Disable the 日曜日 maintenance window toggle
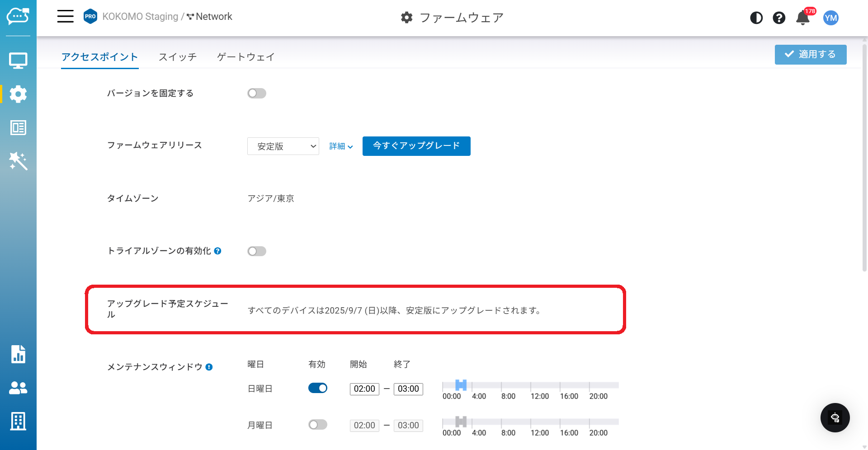 [318, 388]
